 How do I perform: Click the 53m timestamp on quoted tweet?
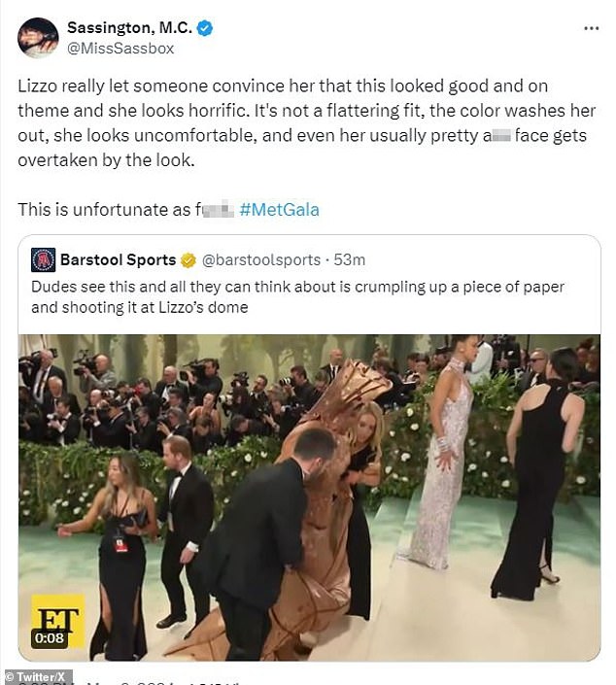(350, 260)
